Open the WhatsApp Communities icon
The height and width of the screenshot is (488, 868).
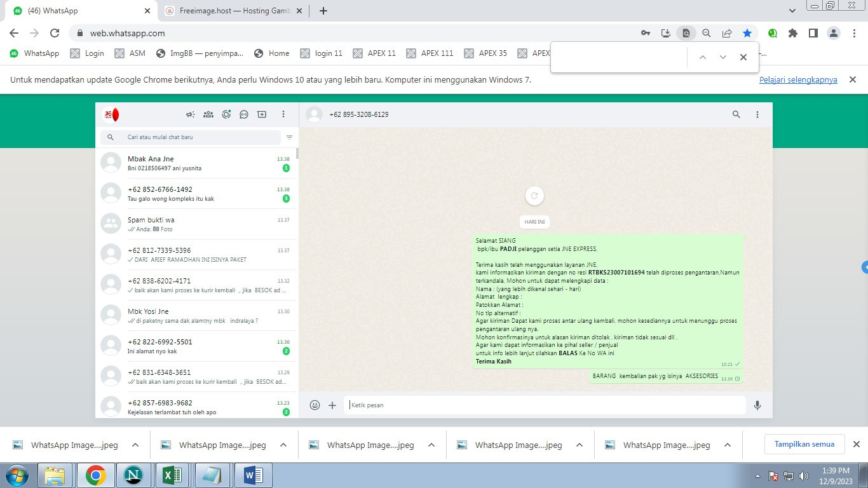tap(208, 114)
